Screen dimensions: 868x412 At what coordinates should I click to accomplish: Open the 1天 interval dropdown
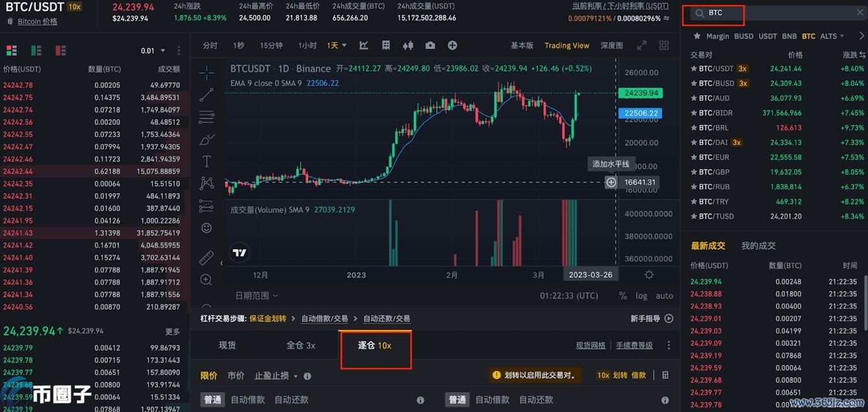coord(337,45)
